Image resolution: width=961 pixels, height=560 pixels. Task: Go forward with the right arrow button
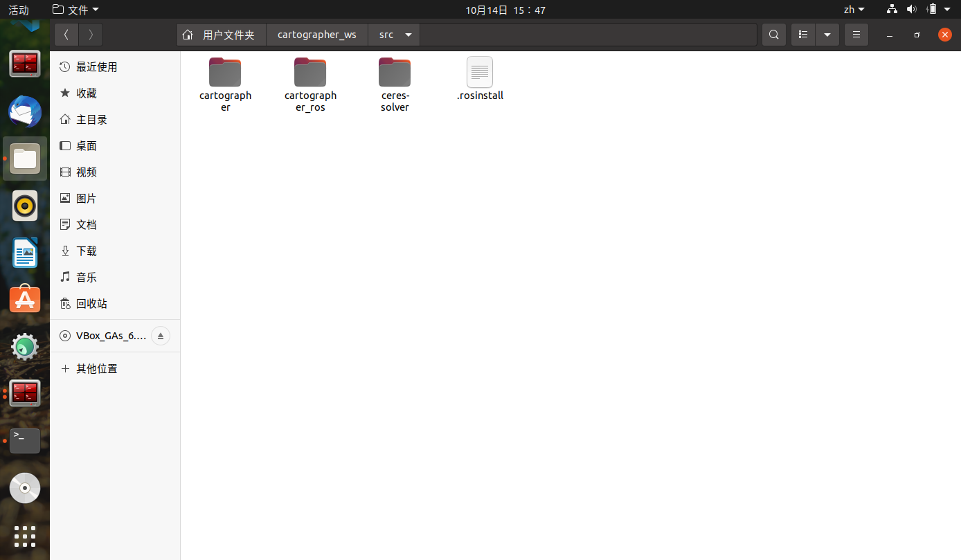(x=91, y=35)
